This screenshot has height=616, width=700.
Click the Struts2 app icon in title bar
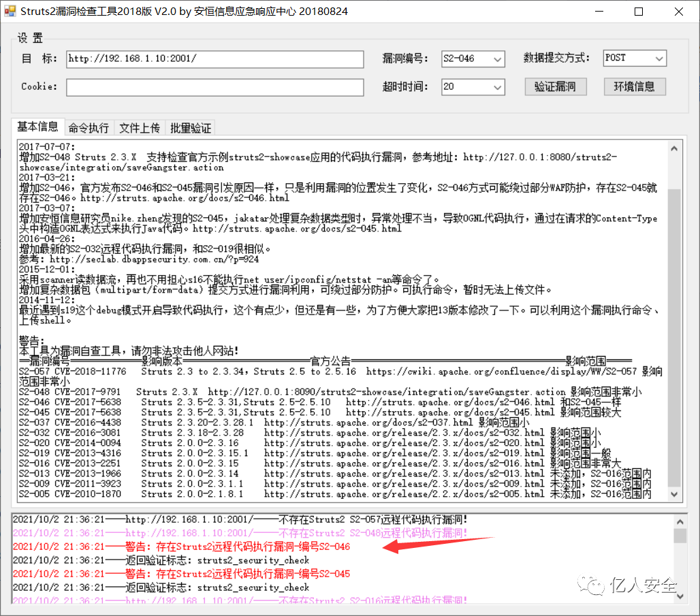[x=10, y=11]
